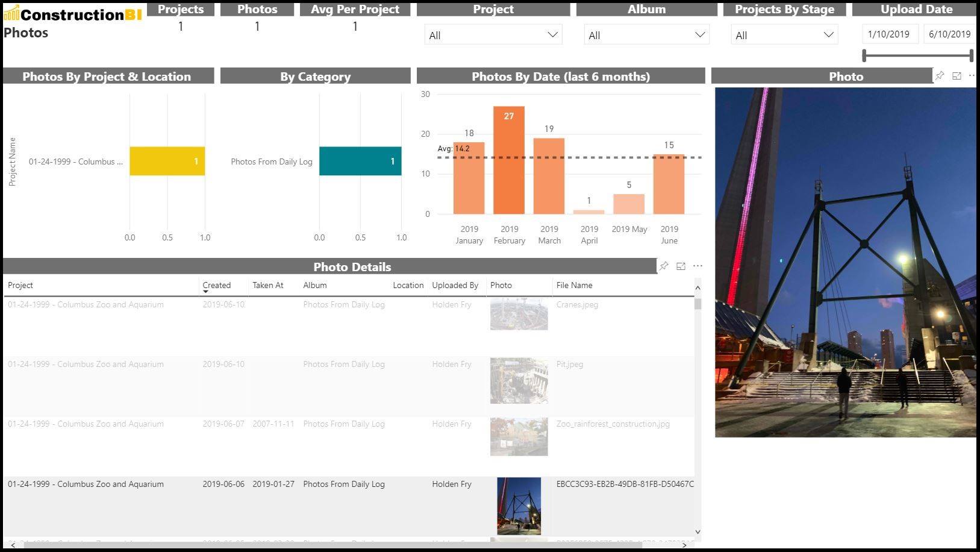Select the 2019 March bar
Screen dimensions: 980x552
[549, 176]
